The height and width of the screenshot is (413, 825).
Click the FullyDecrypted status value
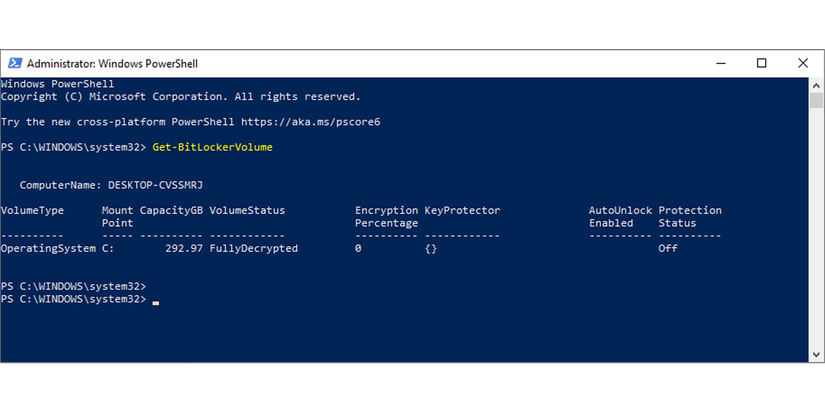point(253,248)
